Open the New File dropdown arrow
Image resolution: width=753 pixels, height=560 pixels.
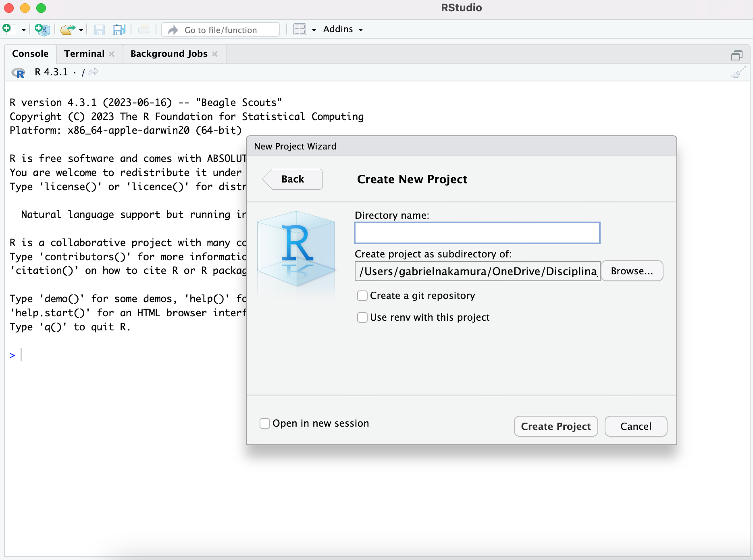pos(23,30)
